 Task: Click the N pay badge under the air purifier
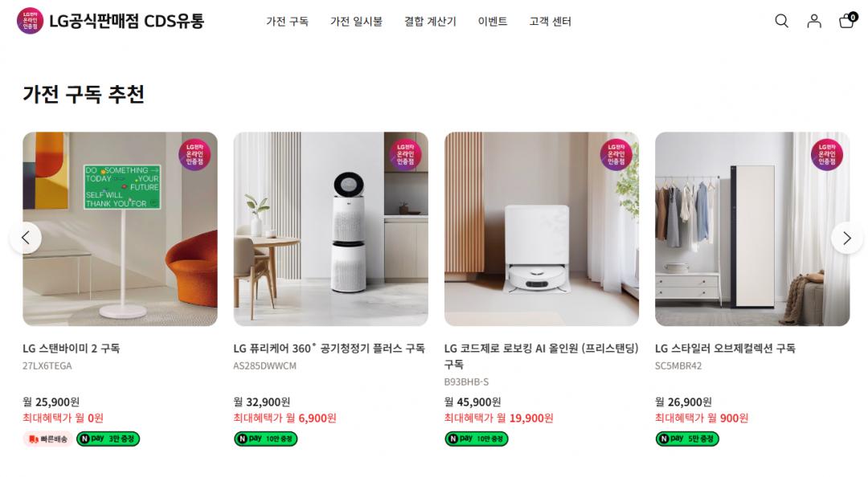point(266,438)
